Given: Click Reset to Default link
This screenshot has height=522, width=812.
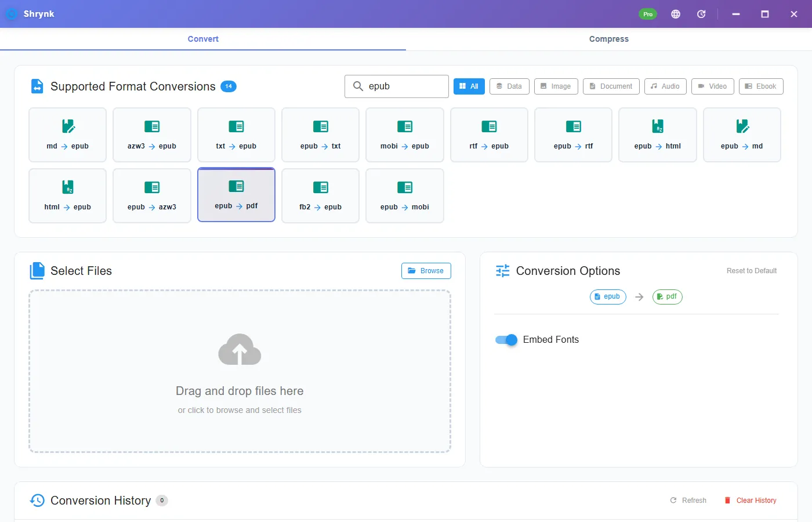Looking at the screenshot, I should coord(752,271).
